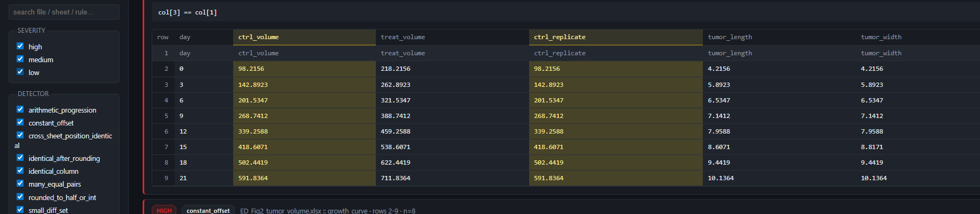Click row number 9 cell
This screenshot has height=214, width=980.
point(164,178)
